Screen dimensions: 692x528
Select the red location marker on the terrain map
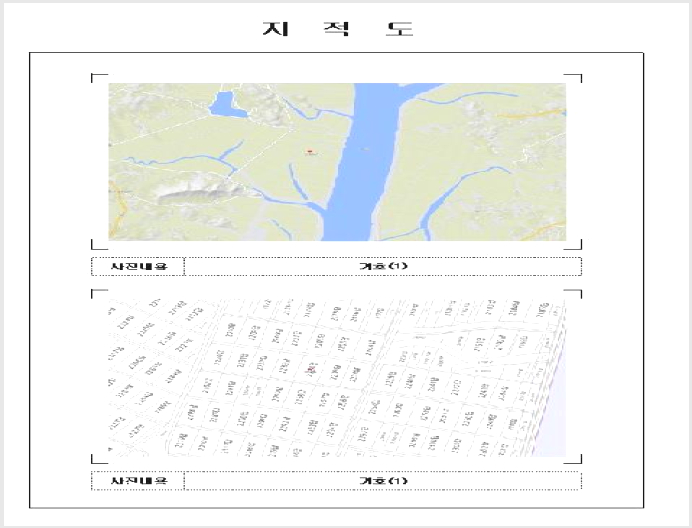click(x=310, y=152)
